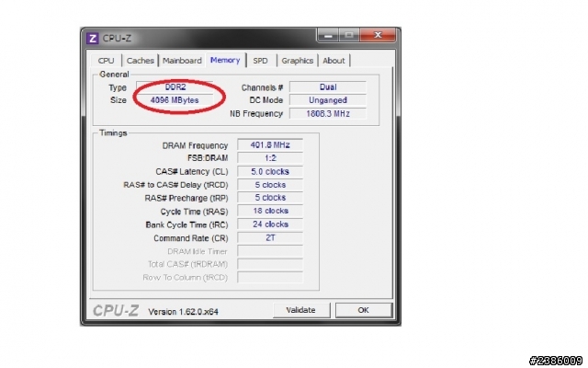Click the Cycle Time value 18 clocks
The image size is (588, 368).
point(270,211)
